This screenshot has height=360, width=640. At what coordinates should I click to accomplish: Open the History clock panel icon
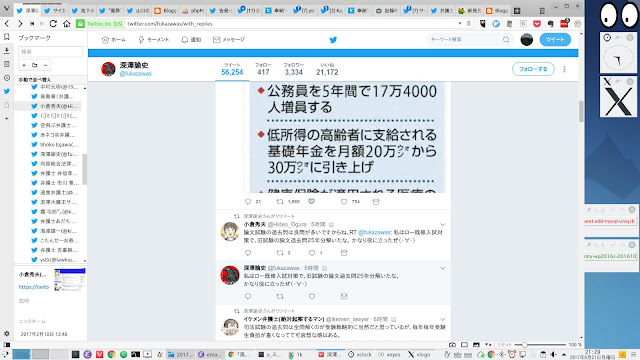tap(7, 78)
